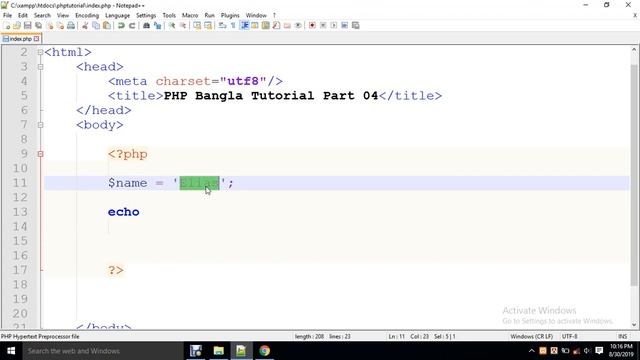Click the Ln : 11 position in status bar
640x360 pixels.
(396, 336)
